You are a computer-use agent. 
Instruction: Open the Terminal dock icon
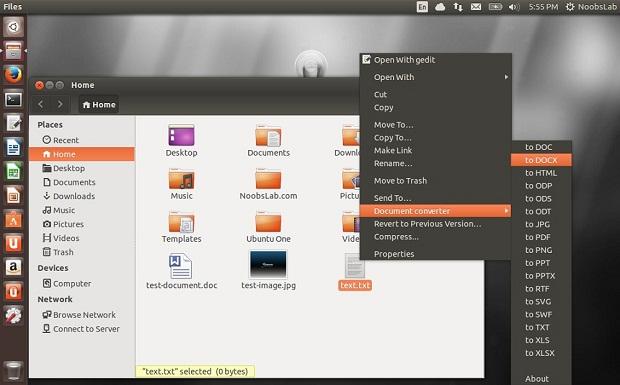(x=13, y=99)
